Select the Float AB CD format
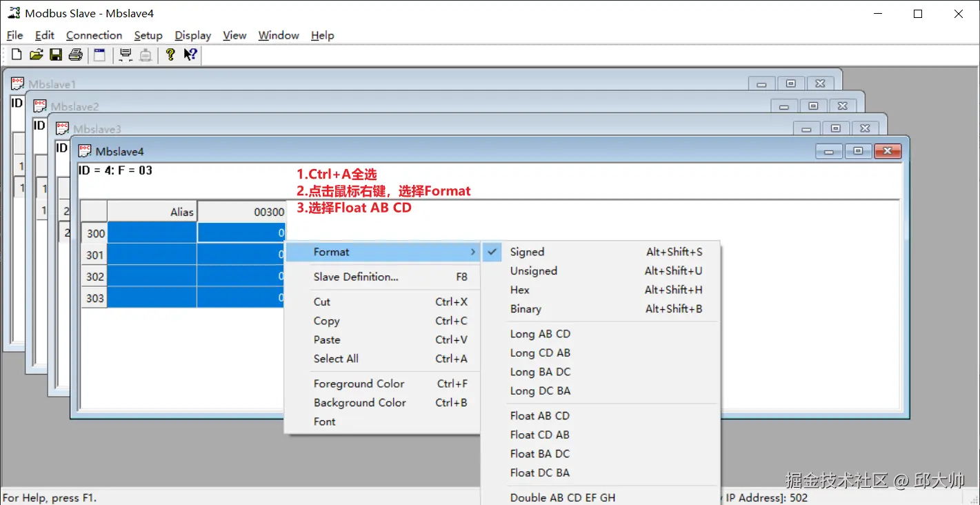 tap(601, 415)
